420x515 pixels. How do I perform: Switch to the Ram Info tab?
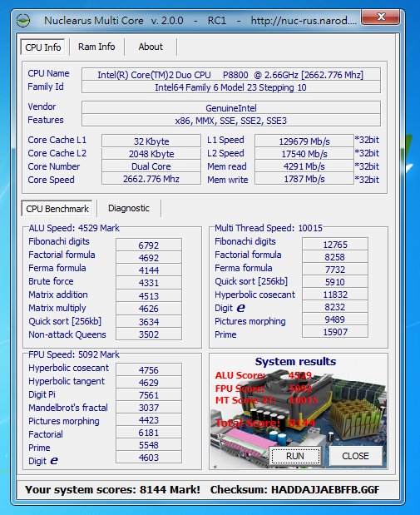pos(96,47)
